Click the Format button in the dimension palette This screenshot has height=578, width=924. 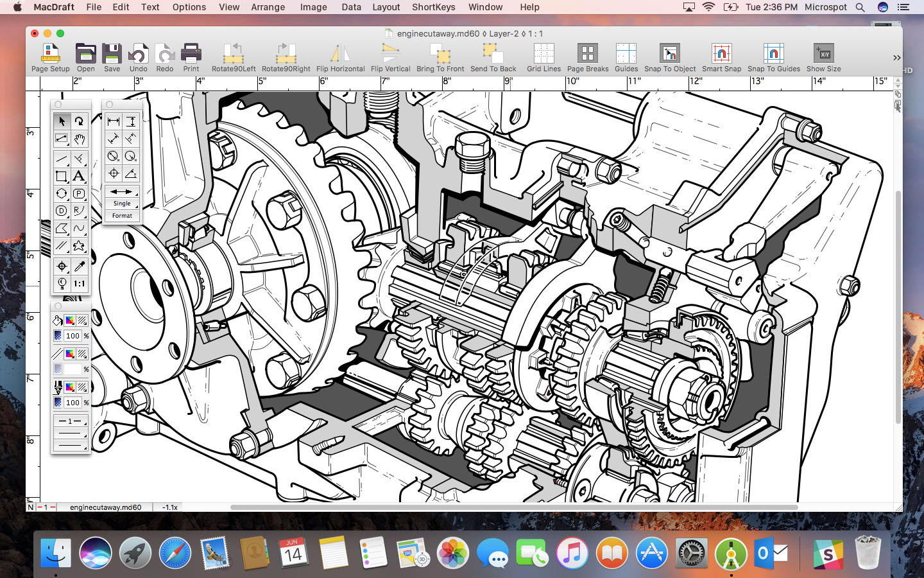122,216
